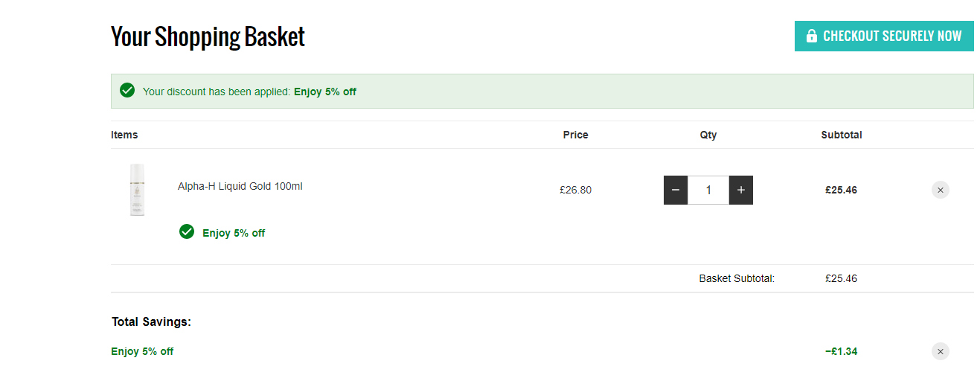This screenshot has height=381, width=980.
Task: Select the quantity input field
Action: pyautogui.click(x=708, y=190)
